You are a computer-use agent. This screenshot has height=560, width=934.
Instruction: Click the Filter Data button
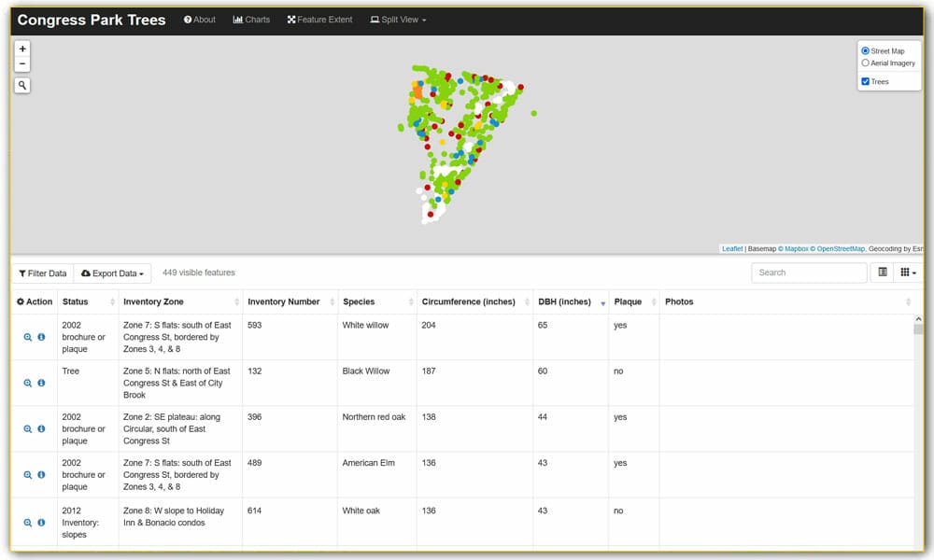pyautogui.click(x=42, y=273)
